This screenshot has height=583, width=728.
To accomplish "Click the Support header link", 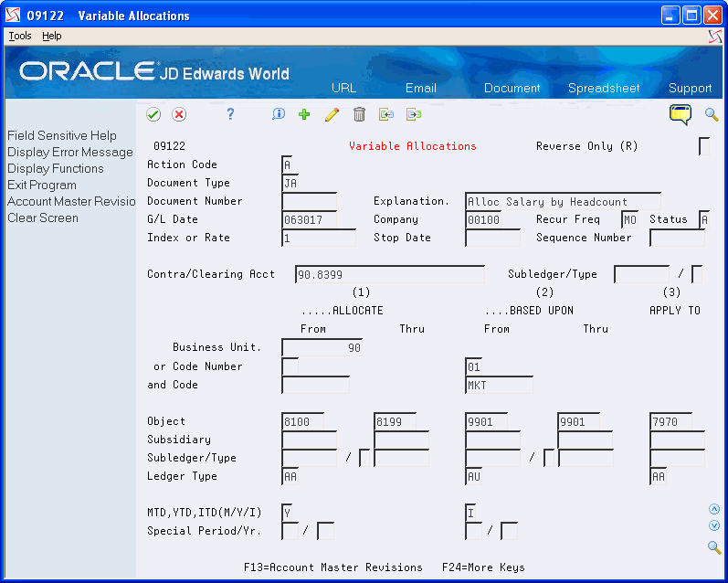I will (x=690, y=88).
